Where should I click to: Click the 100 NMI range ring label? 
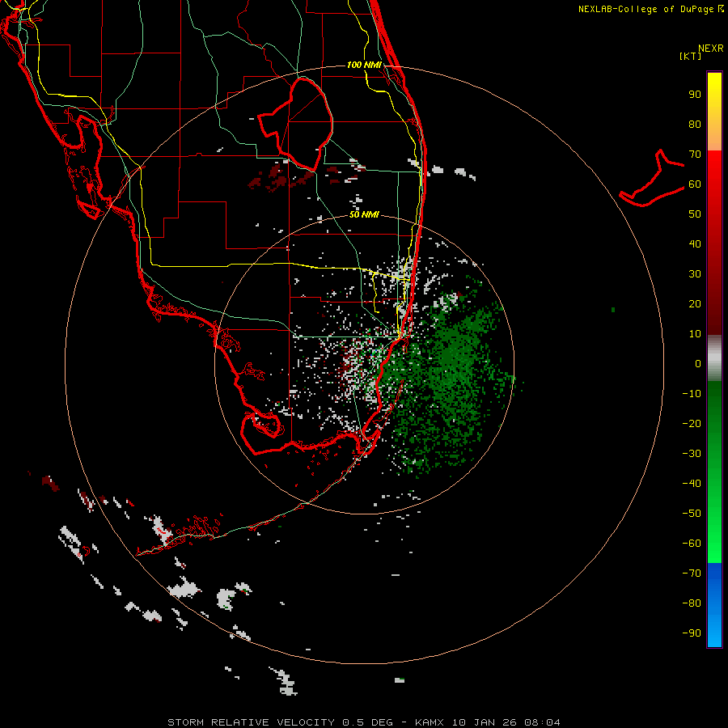[364, 65]
